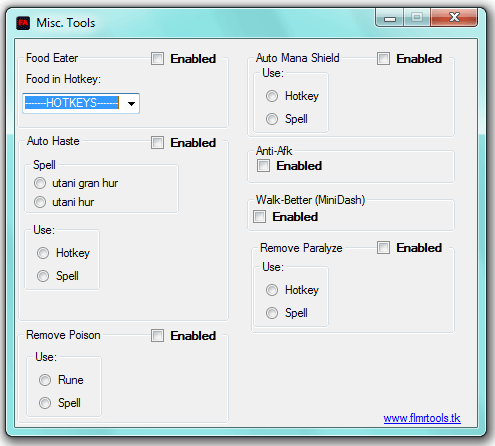Enable the Remove Paralyze checkbox
495x446 pixels.
click(x=383, y=248)
